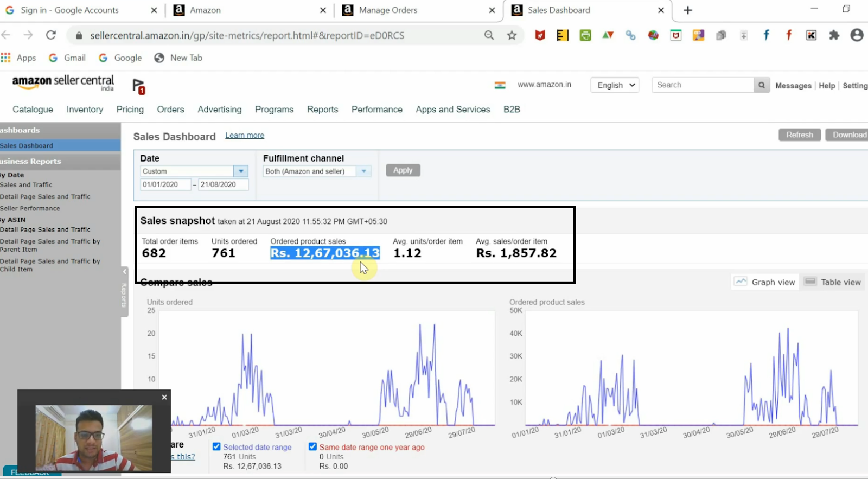
Task: Open Sales and Traffic report in sidebar
Action: 26,185
